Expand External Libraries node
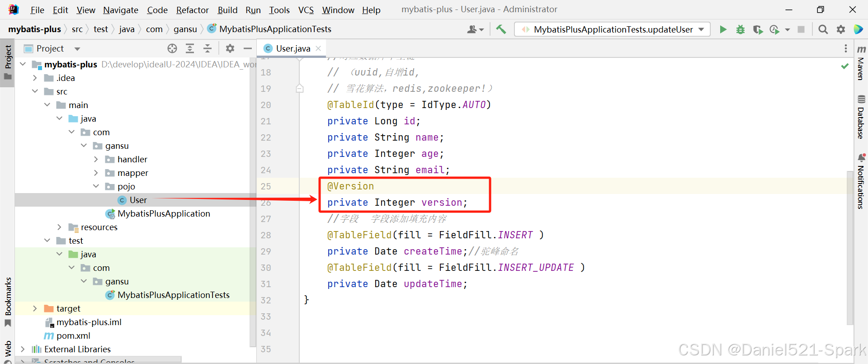This screenshot has height=364, width=868. click(x=23, y=349)
